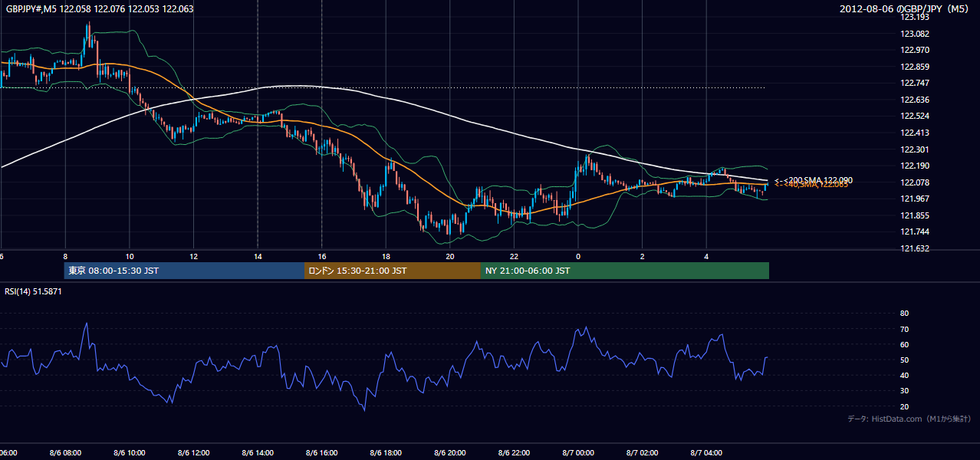Click RSI scale value 60
The height and width of the screenshot is (460, 980).
(904, 344)
